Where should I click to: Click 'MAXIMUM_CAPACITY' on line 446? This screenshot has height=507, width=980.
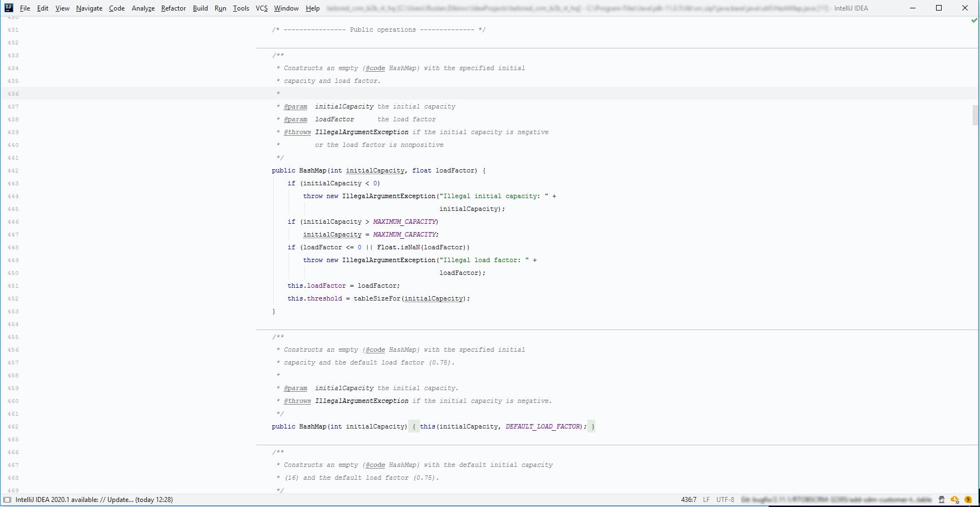pyautogui.click(x=404, y=221)
